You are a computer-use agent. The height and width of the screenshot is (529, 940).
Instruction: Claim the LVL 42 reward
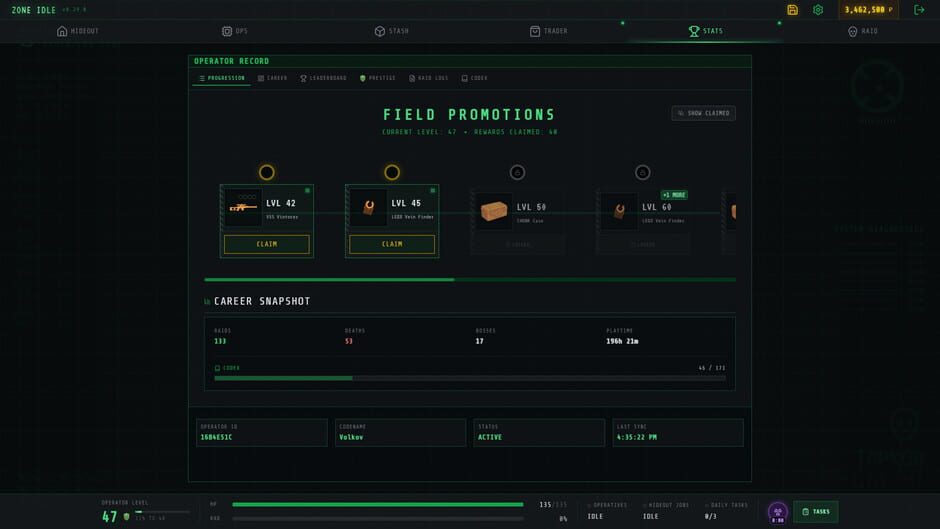click(267, 244)
